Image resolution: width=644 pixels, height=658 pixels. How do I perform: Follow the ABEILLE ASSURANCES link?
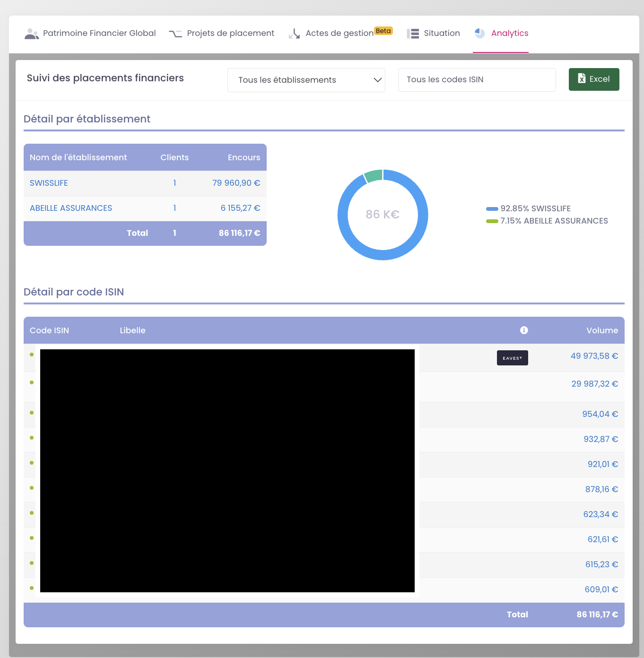70,208
